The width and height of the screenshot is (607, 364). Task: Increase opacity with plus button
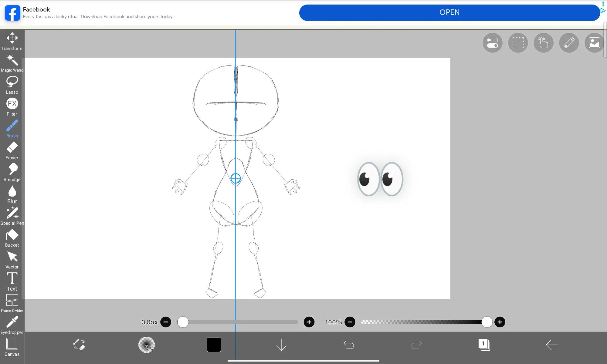click(500, 322)
